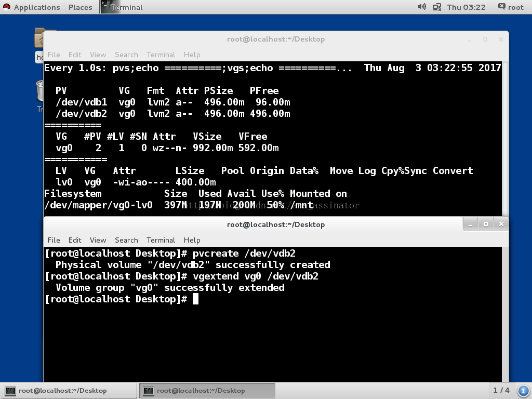
Task: Open the root user menu
Action: pyautogui.click(x=511, y=7)
